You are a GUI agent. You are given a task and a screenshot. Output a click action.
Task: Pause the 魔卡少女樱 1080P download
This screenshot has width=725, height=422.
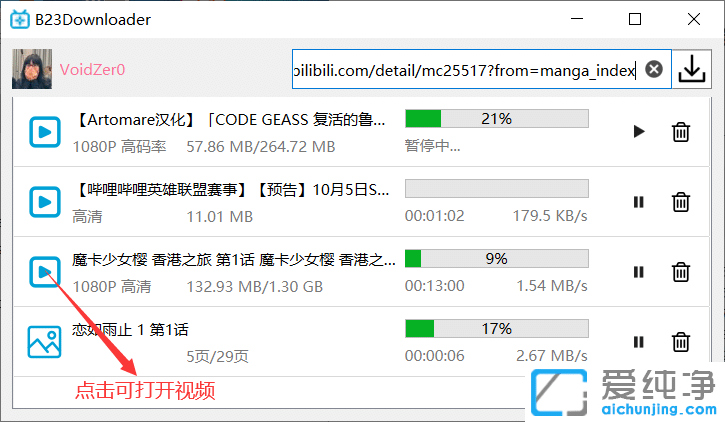[x=639, y=272]
